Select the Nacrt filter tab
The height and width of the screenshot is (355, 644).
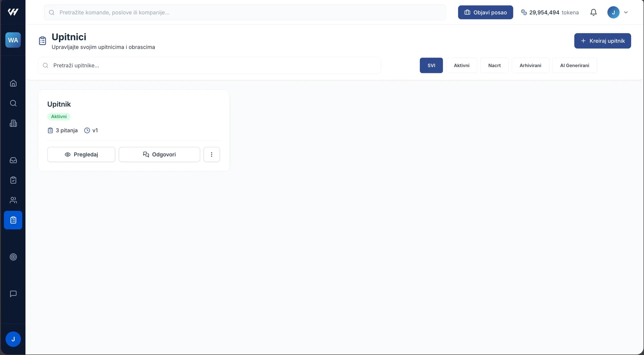coord(494,65)
